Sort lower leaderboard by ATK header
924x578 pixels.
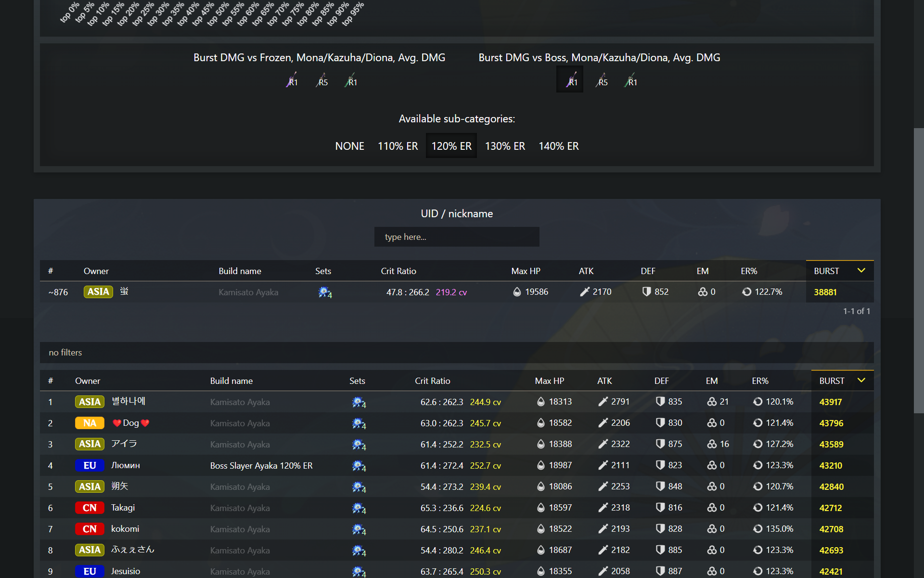pyautogui.click(x=604, y=381)
